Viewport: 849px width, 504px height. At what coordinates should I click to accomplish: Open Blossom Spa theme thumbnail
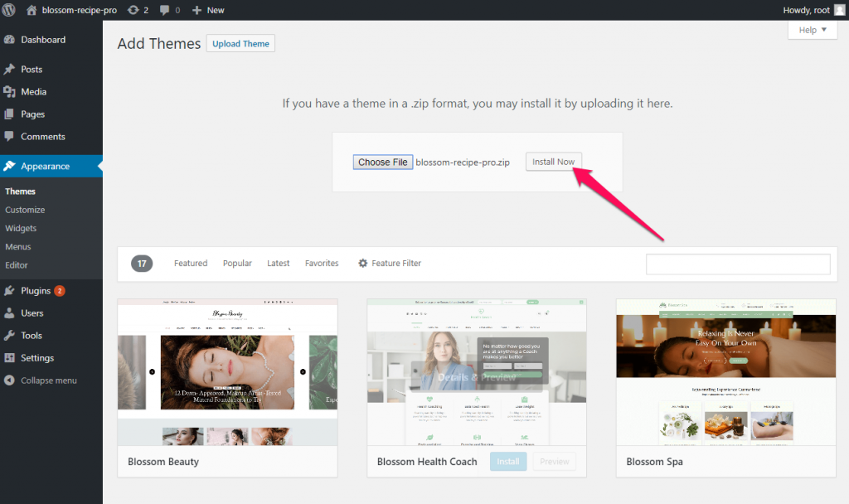(x=726, y=372)
